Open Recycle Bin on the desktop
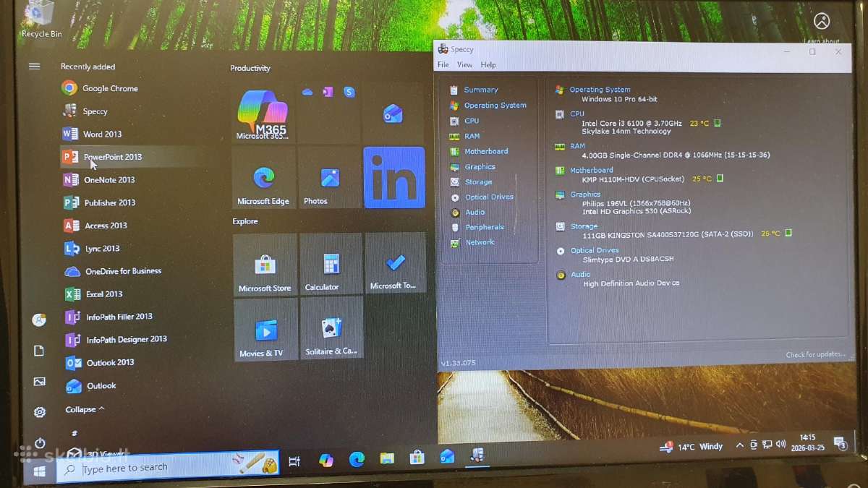Viewport: 868px width, 488px height. click(x=41, y=19)
